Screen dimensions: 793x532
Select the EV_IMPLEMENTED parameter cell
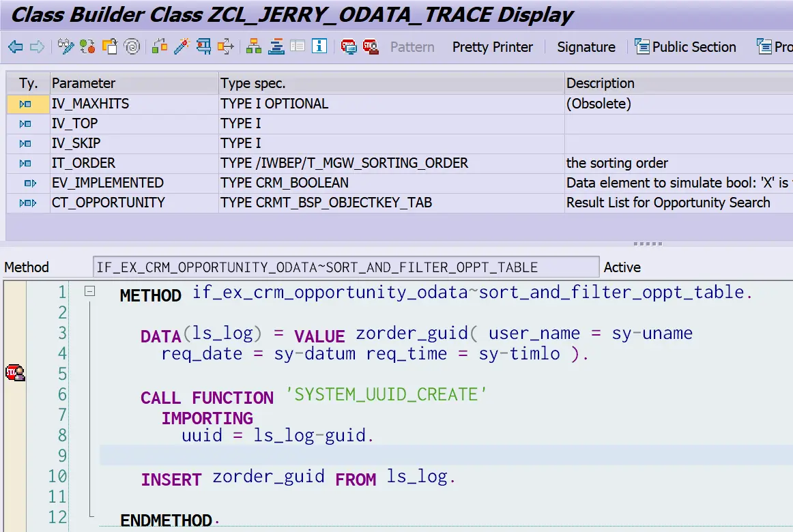click(134, 182)
